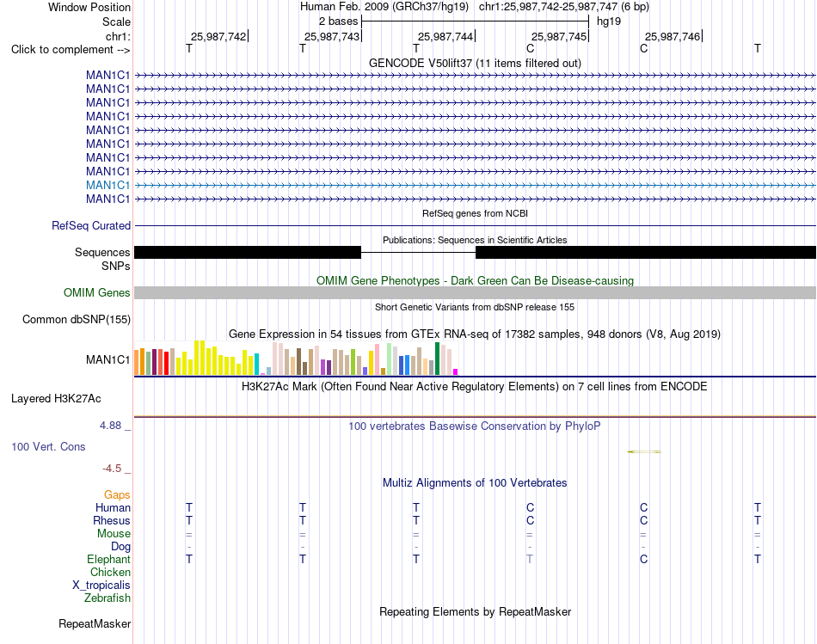Image resolution: width=817 pixels, height=644 pixels.
Task: Click the '2 bases' scale bar label
Action: point(339,21)
